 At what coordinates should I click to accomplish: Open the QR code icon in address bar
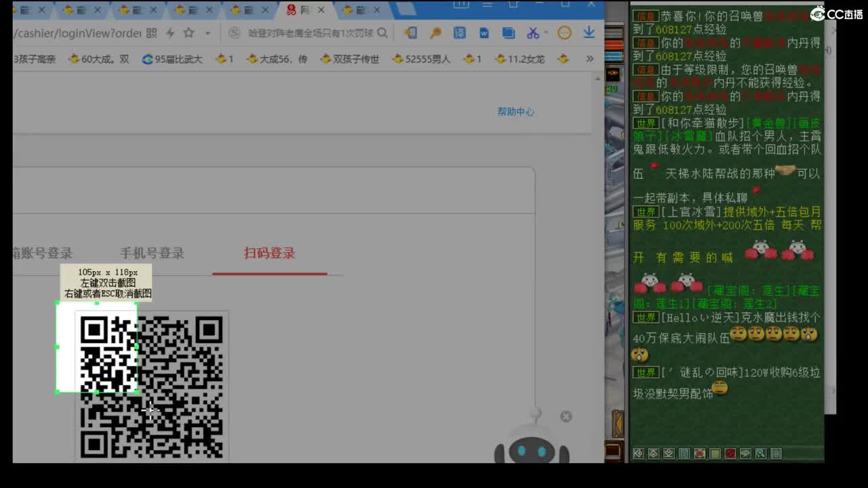[x=151, y=33]
